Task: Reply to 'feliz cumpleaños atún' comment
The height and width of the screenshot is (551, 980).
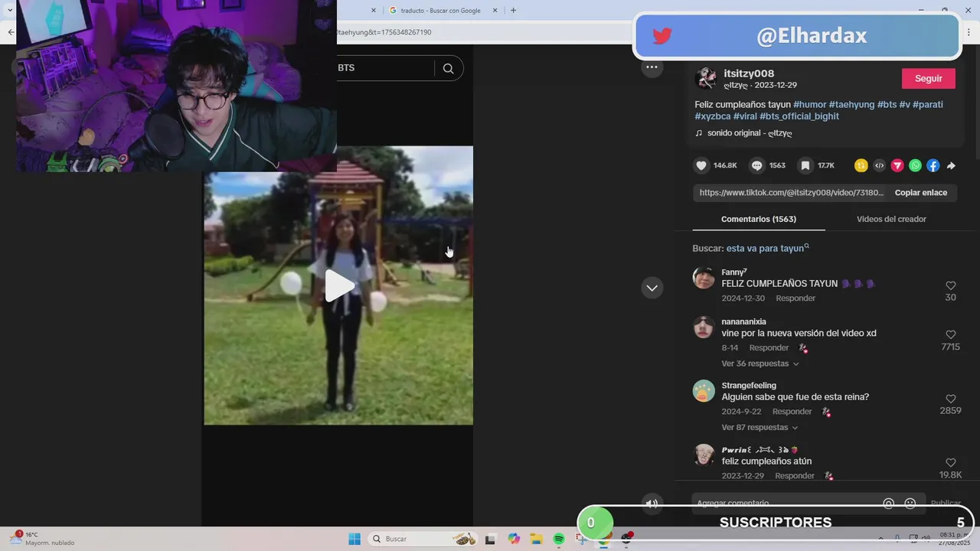Action: click(795, 476)
